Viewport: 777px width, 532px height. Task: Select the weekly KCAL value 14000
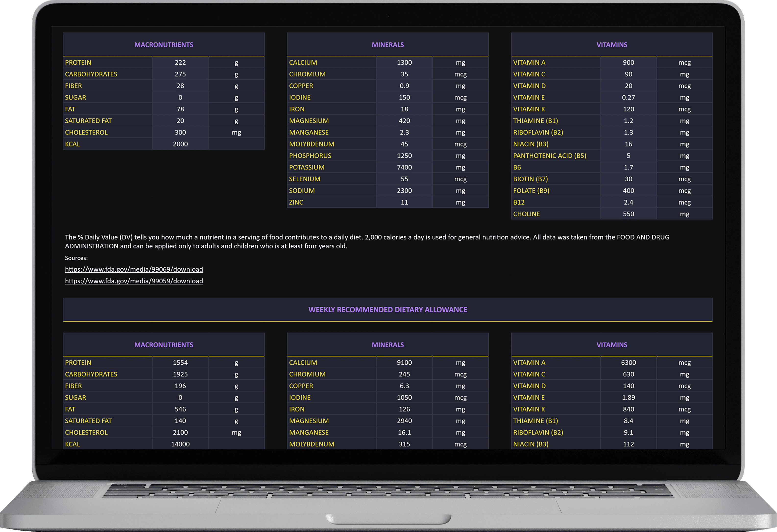click(x=180, y=444)
